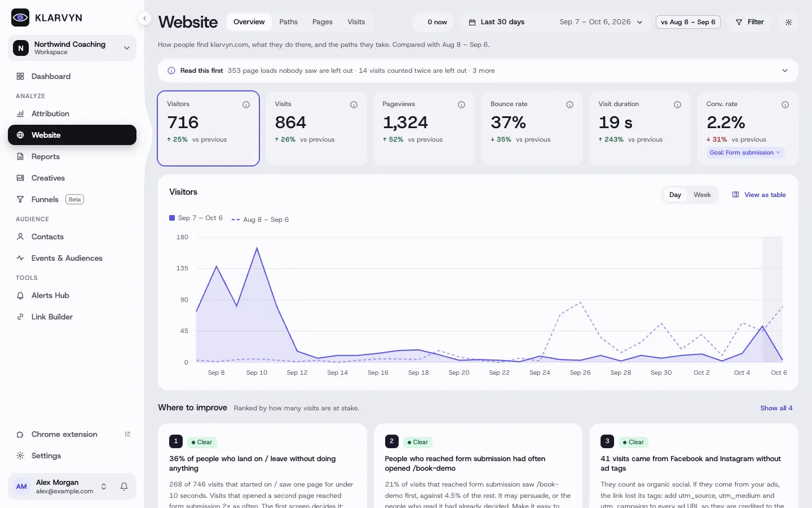Expand the Northwind Coaching workspace switcher
812x508 pixels.
(x=72, y=48)
